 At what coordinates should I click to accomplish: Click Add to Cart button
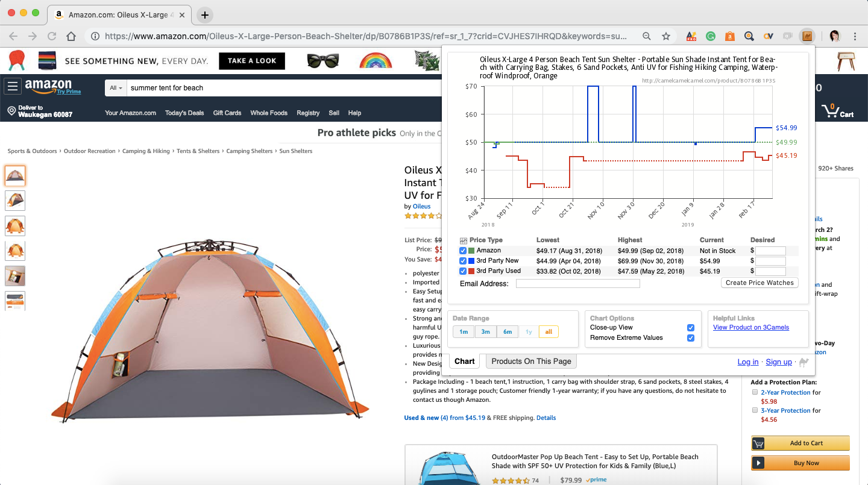tap(800, 443)
